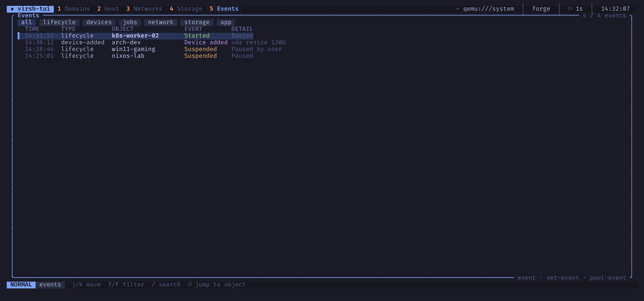Filter events by storage
Screen dimensions: 644x301
pyautogui.click(x=197, y=22)
